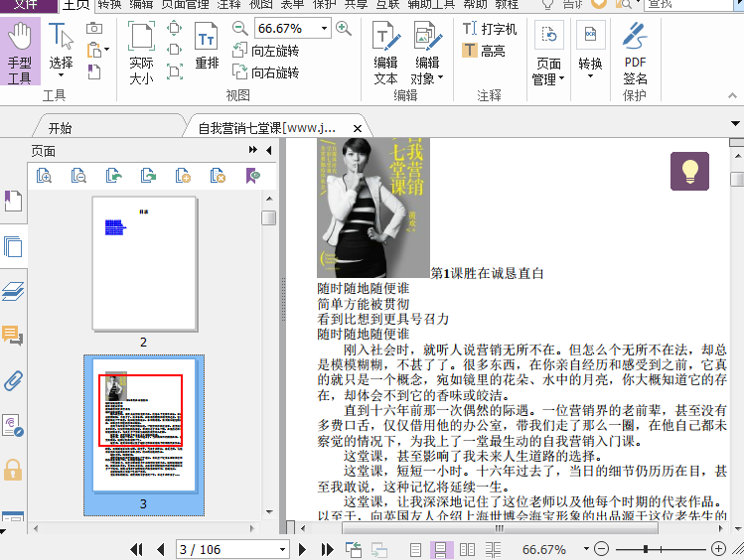The image size is (744, 560).
Task: Set view to Actual Size (实际大小)
Action: [141, 53]
